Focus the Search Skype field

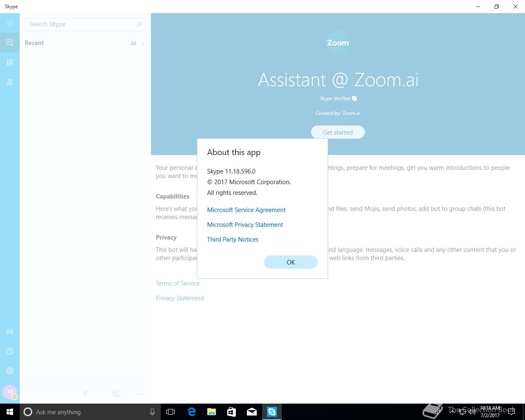[x=85, y=24]
